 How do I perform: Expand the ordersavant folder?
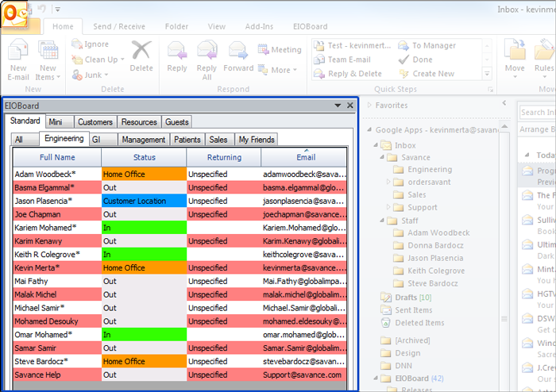pyautogui.click(x=388, y=182)
